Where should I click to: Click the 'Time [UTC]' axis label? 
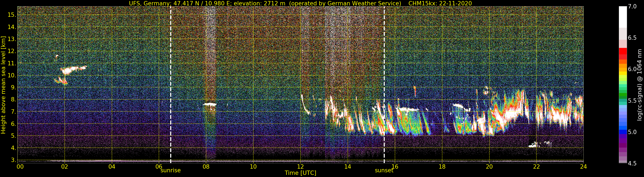300,173
